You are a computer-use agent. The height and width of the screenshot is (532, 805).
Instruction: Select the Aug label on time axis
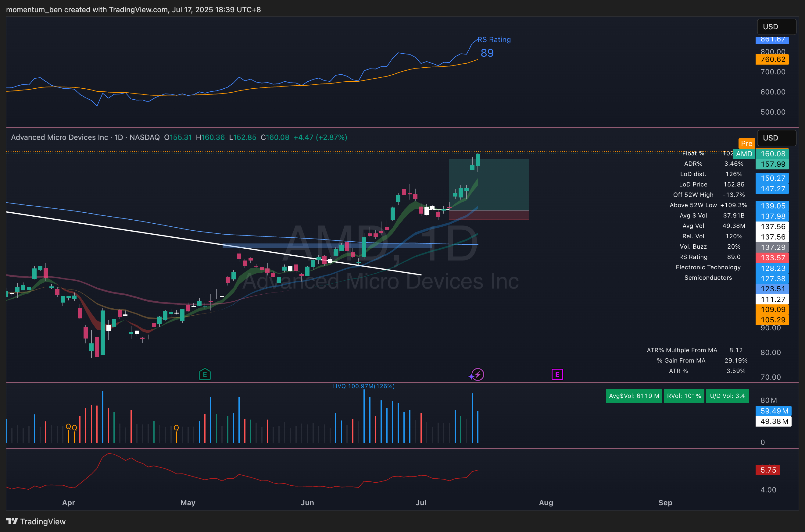[x=546, y=502]
